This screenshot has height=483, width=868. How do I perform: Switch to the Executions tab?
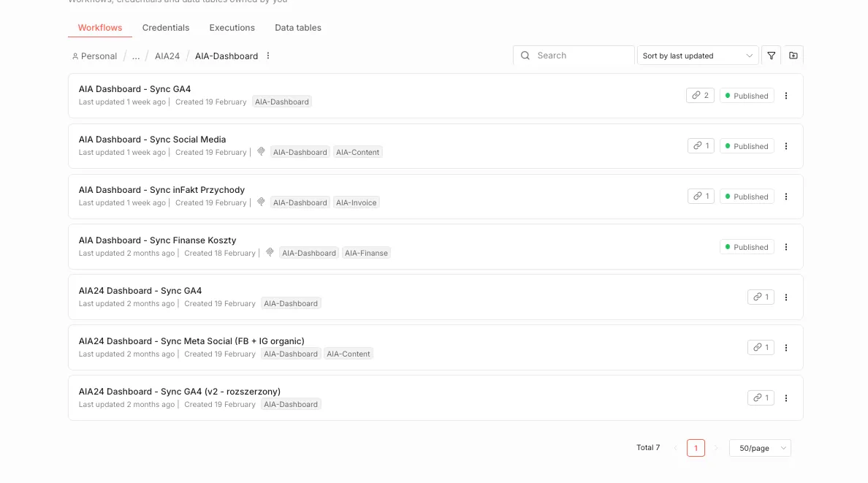232,28
